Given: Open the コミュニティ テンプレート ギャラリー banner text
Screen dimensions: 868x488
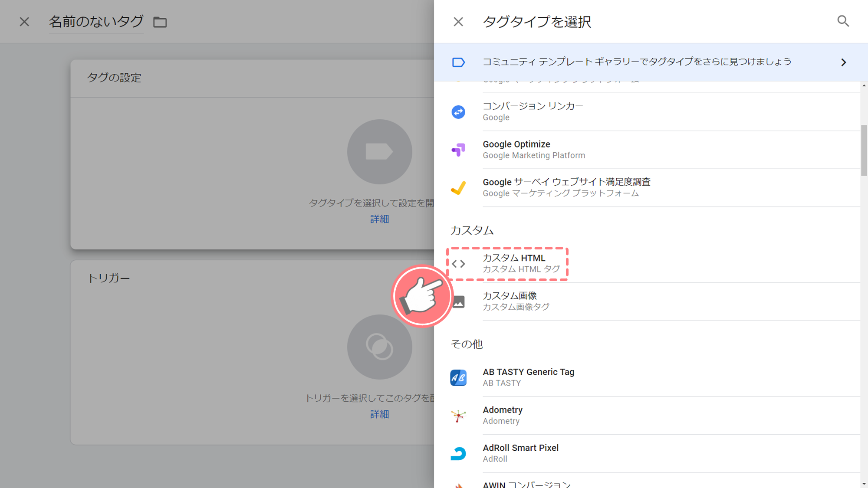Looking at the screenshot, I should click(637, 62).
